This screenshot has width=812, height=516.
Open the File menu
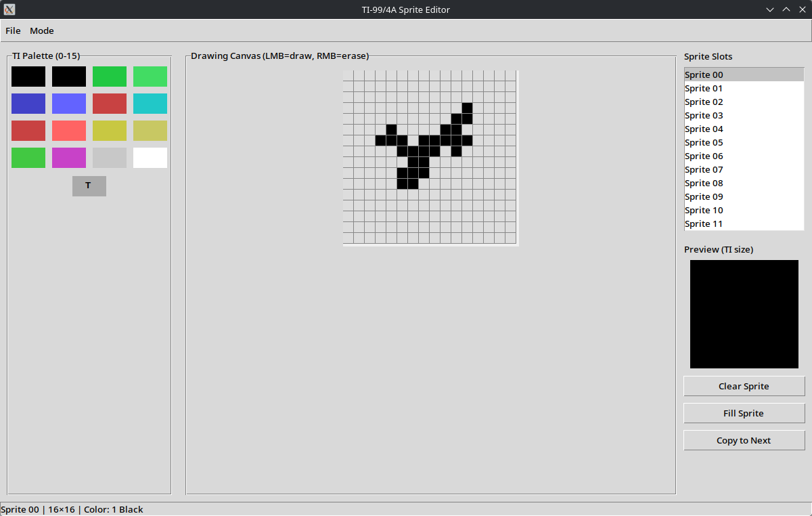pos(13,30)
